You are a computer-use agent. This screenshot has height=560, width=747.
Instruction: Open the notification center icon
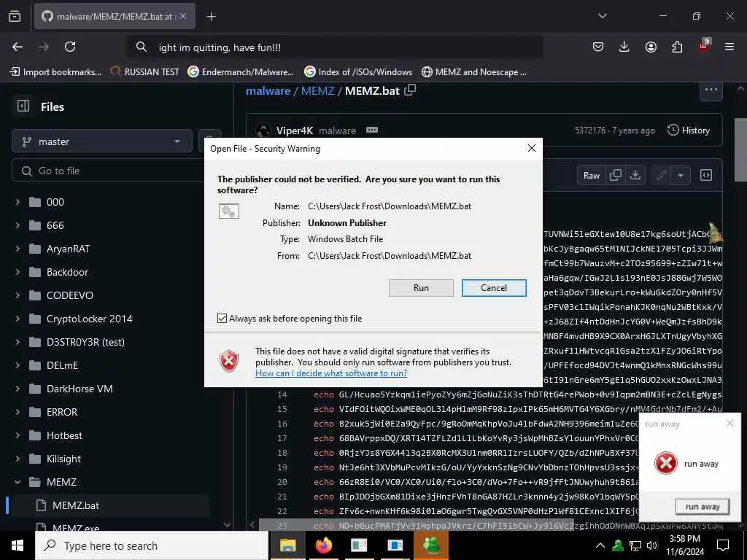(x=723, y=545)
